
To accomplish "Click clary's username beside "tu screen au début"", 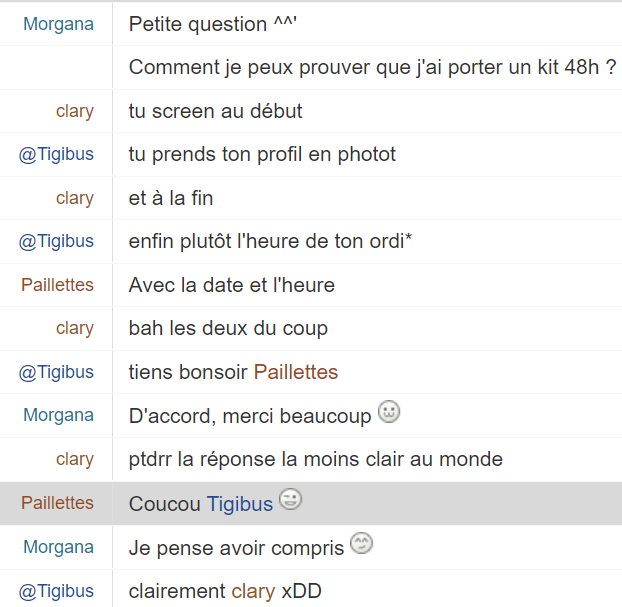I will coord(75,111).
